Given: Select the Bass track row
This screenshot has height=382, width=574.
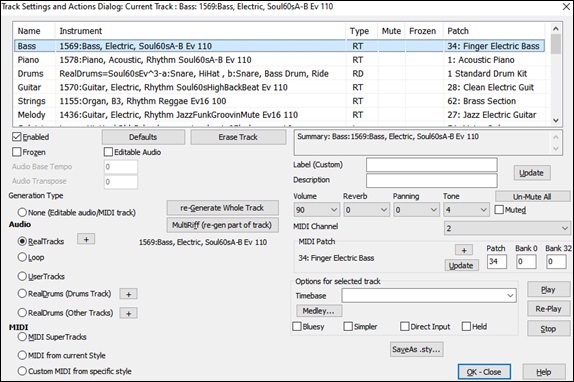Looking at the screenshot, I should coord(279,46).
